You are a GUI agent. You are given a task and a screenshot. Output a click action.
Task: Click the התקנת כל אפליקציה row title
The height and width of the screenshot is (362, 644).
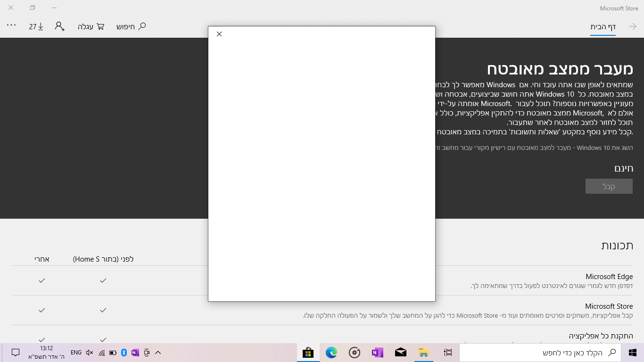point(601,336)
